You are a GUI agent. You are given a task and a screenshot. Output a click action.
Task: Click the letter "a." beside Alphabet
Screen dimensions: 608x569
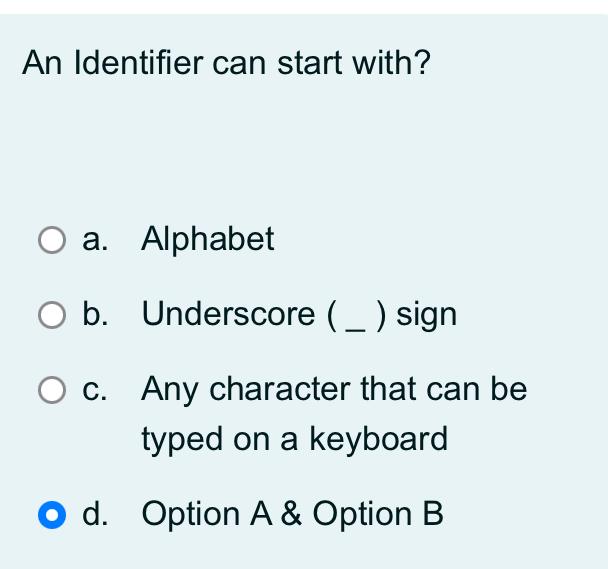click(95, 240)
